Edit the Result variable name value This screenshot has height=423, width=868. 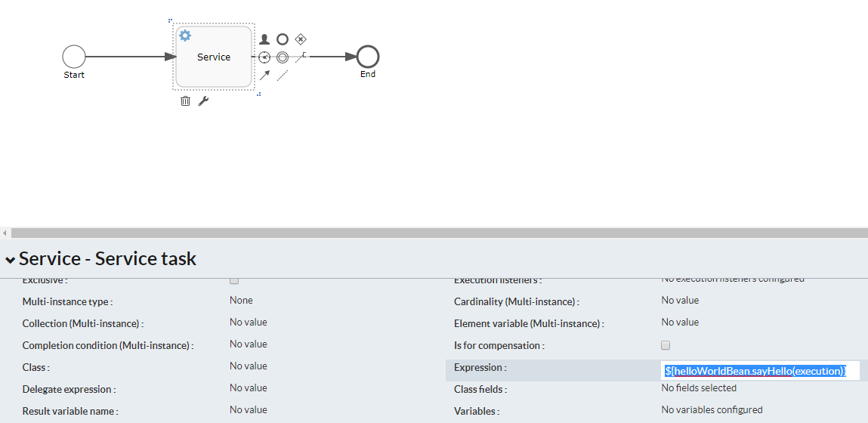(249, 409)
